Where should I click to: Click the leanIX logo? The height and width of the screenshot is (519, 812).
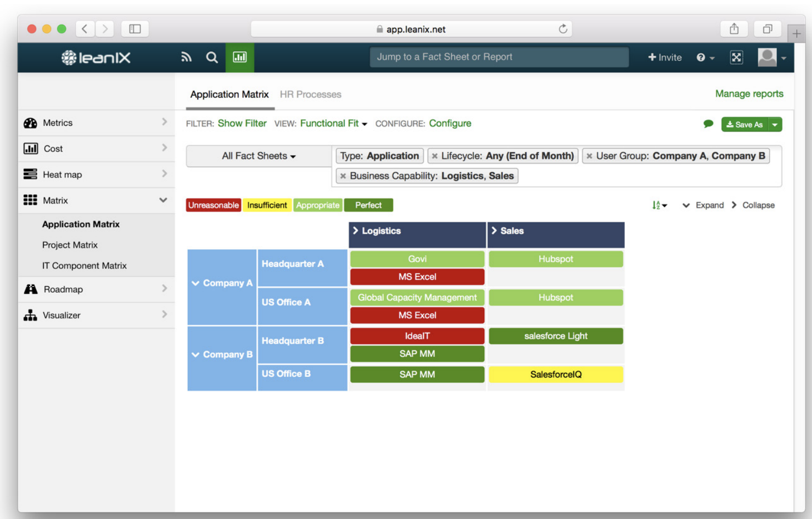point(96,57)
